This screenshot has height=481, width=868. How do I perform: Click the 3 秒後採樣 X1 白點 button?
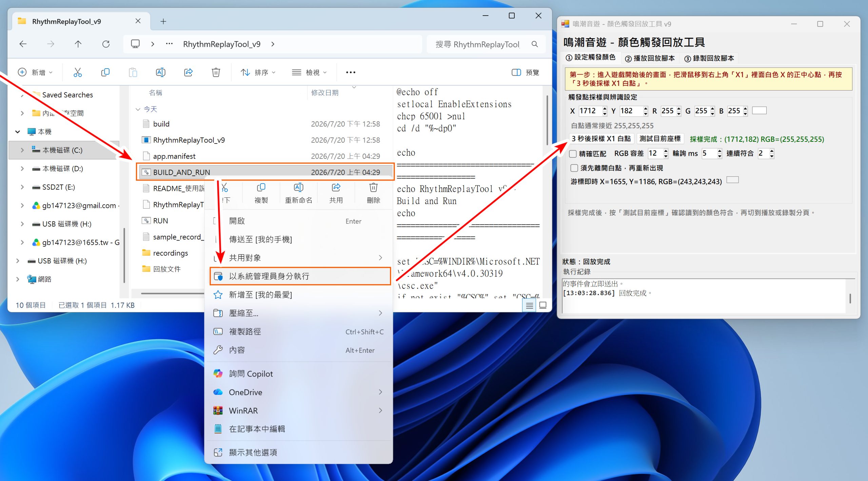click(601, 138)
